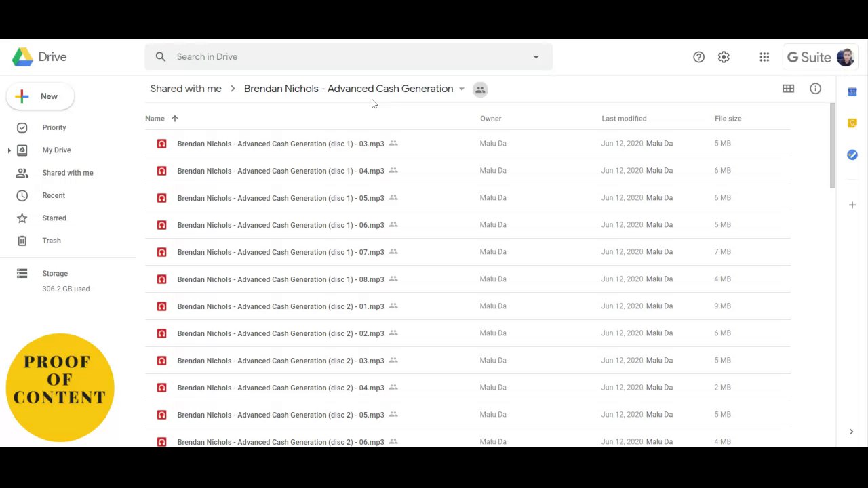Screen dimensions: 868x488
Task: Sort by Name column header
Action: 155,119
